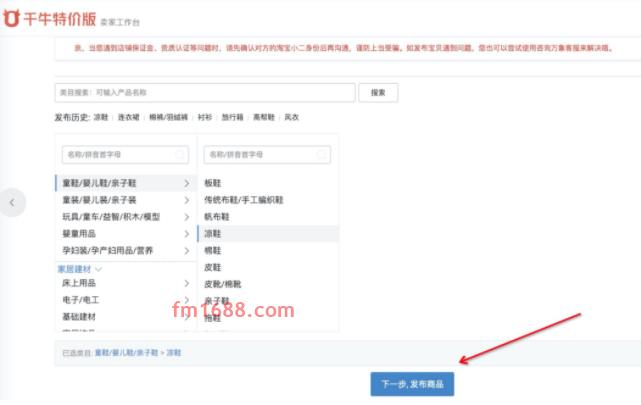Open 童鞋/婴儿鞋/亲子鞋 link in 已选类目 bar
The width and height of the screenshot is (641, 405).
coord(126,353)
